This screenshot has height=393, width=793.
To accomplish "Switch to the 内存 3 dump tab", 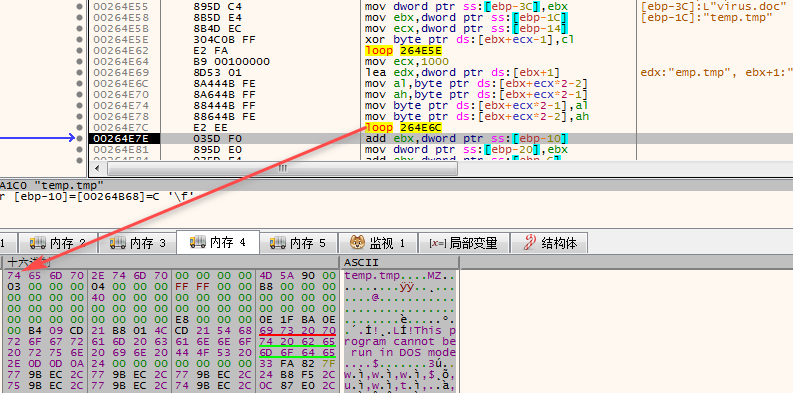I will pos(137,243).
